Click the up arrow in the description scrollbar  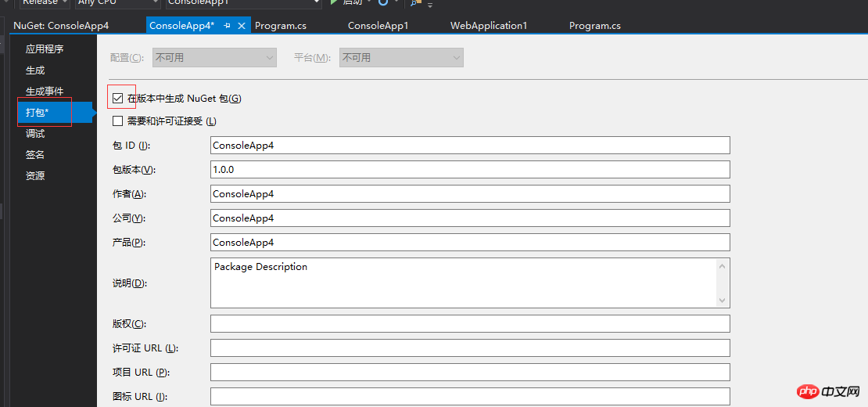tap(723, 266)
